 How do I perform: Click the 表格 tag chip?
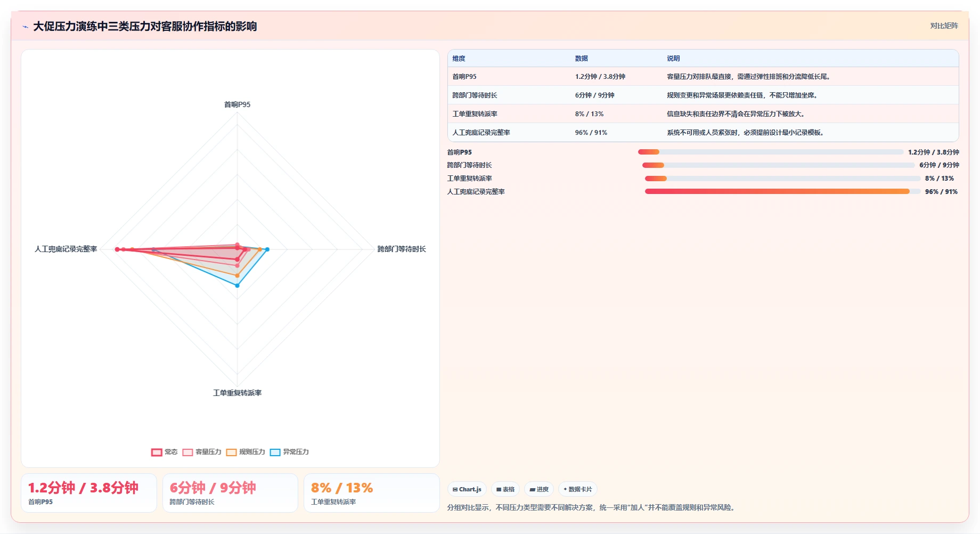[505, 489]
